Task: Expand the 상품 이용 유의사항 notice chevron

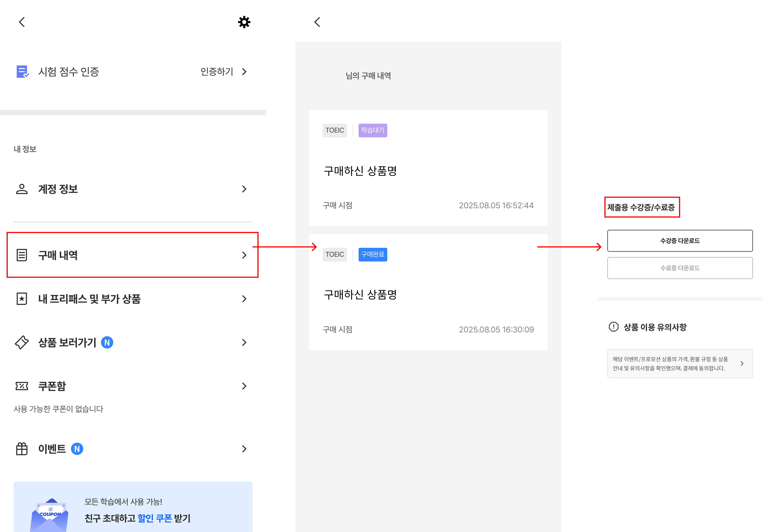Action: (x=742, y=364)
